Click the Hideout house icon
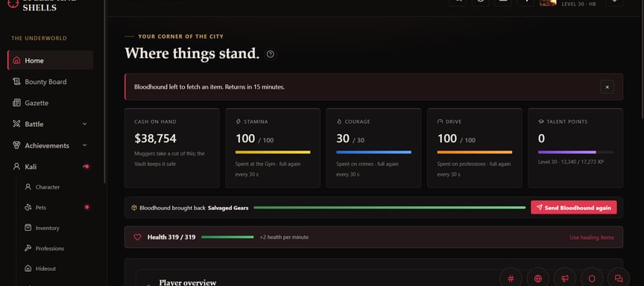 click(x=28, y=268)
